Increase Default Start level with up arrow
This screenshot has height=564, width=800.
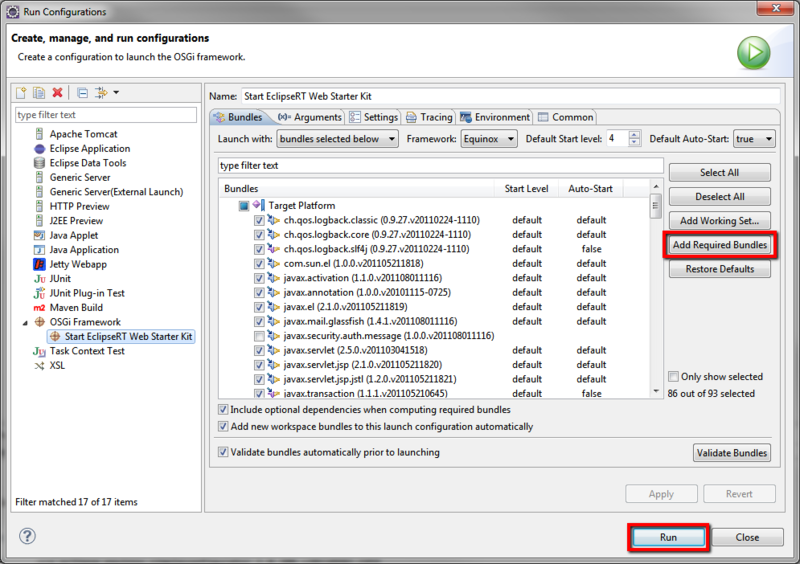(x=634, y=135)
